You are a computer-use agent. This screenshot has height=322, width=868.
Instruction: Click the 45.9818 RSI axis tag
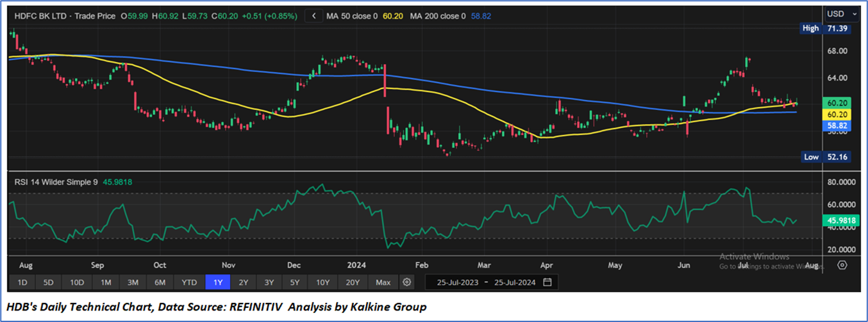tap(842, 220)
